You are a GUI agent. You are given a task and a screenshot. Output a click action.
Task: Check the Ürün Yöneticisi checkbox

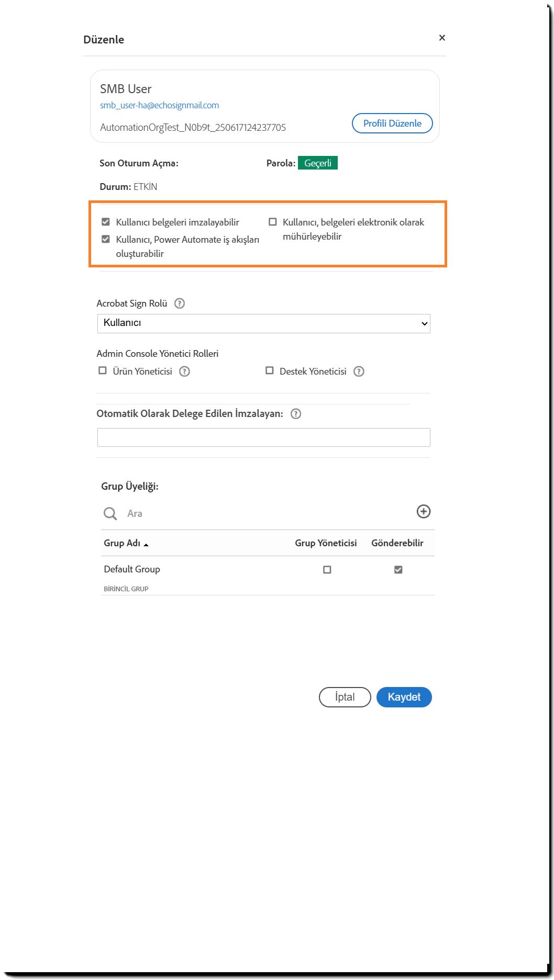tap(103, 371)
